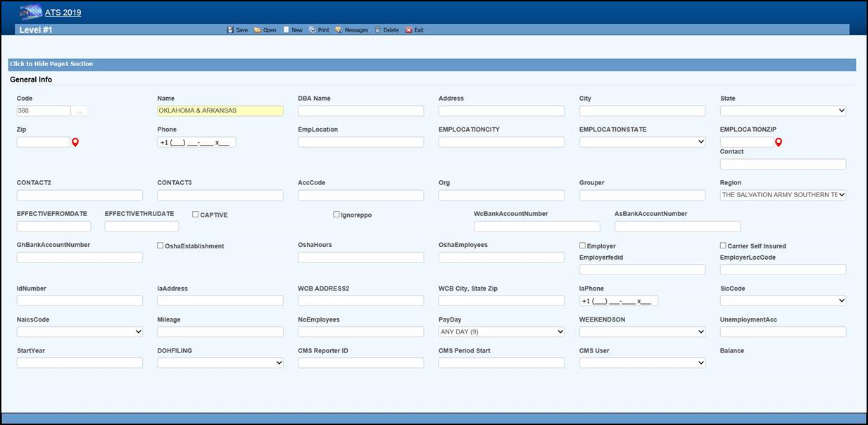The image size is (868, 425).
Task: Click the red Exit icon
Action: (408, 30)
